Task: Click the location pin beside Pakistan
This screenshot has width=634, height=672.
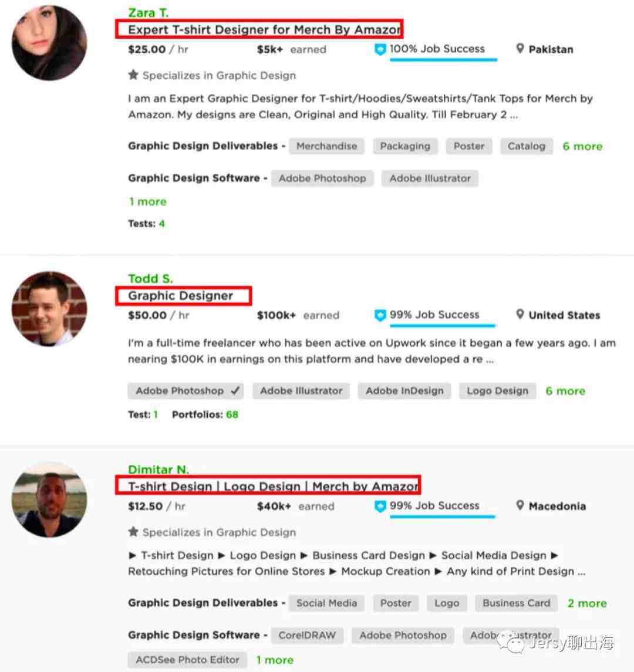Action: pos(520,49)
